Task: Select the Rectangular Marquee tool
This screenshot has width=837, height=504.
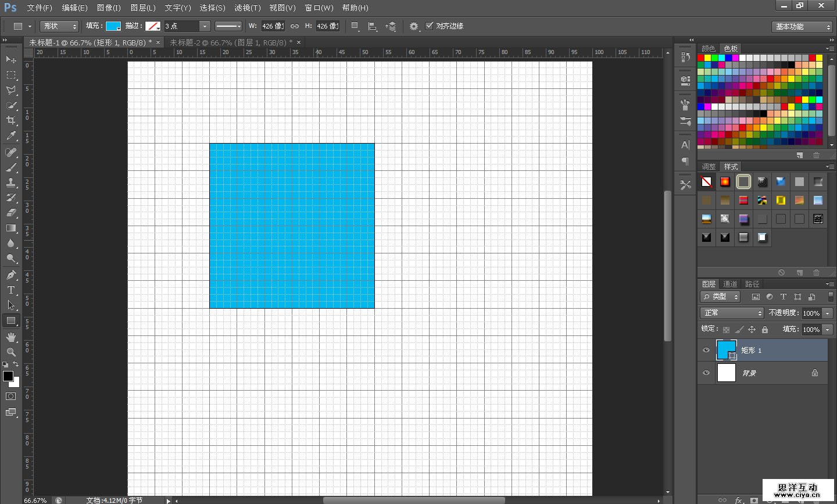Action: [11, 75]
